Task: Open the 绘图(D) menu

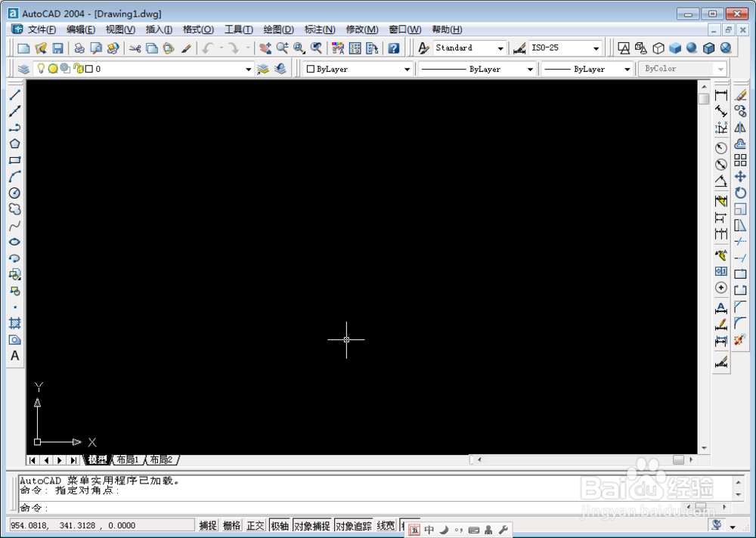Action: (278, 29)
